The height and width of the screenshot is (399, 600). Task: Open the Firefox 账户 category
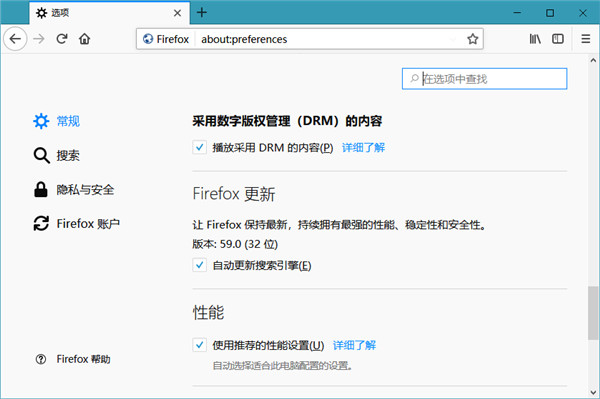77,223
